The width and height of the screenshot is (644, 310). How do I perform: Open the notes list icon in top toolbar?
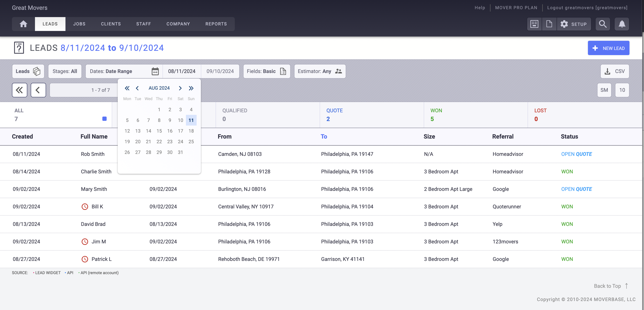[x=534, y=24]
